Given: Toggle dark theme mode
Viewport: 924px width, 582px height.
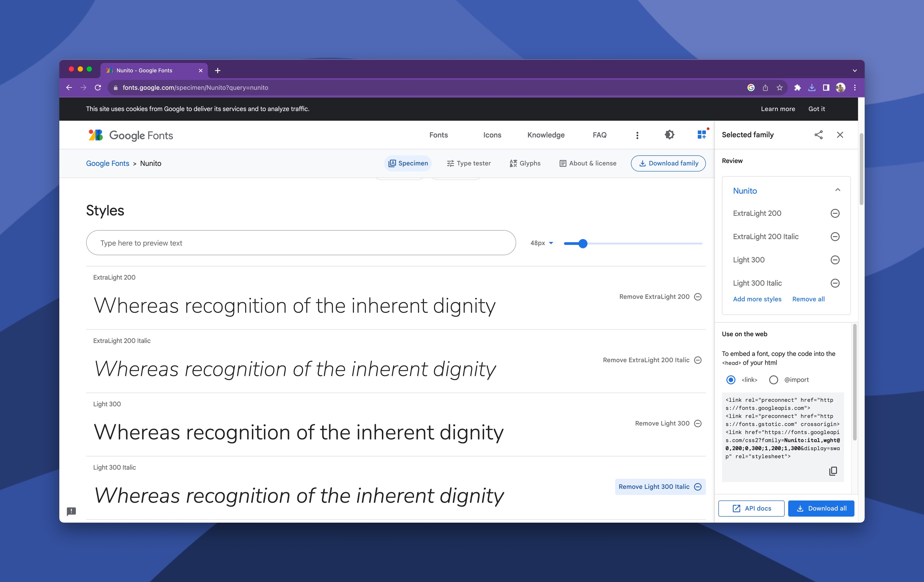Looking at the screenshot, I should click(669, 135).
